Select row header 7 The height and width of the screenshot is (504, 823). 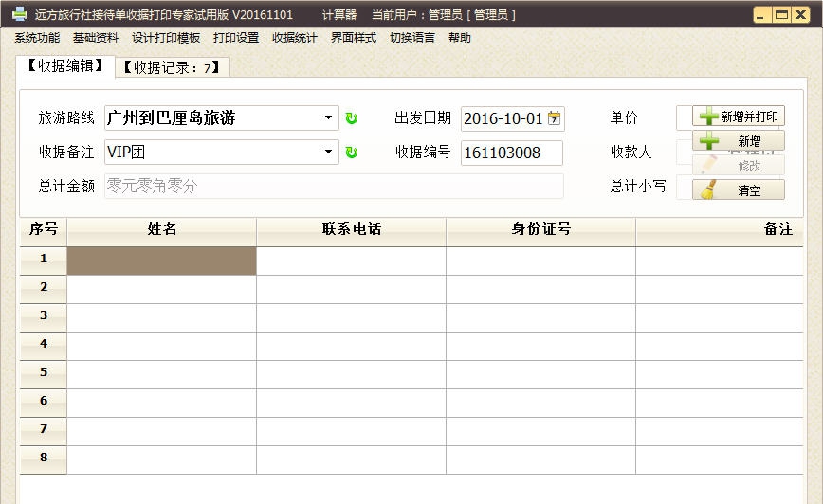click(44, 431)
